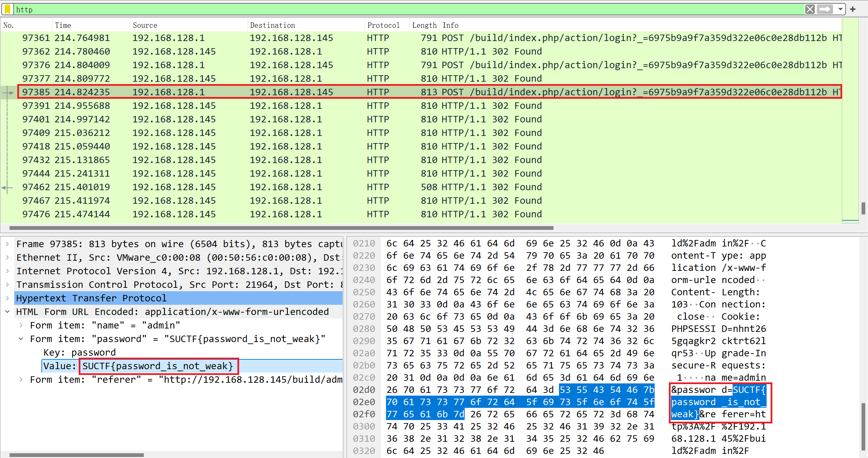Click the filter bookmark icon

pos(7,9)
